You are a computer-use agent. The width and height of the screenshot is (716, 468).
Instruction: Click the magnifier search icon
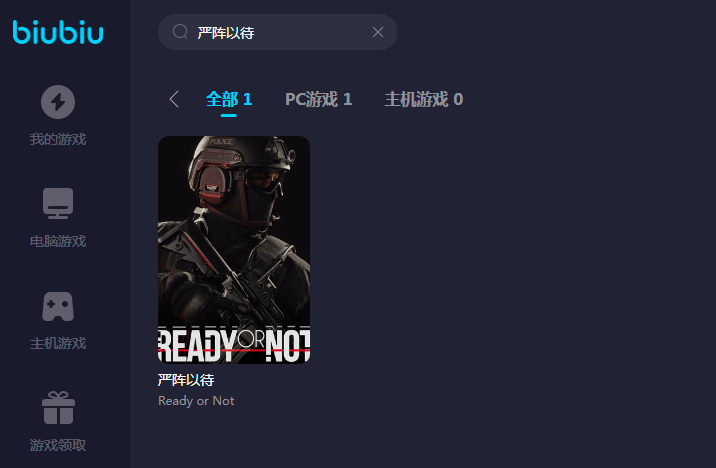point(180,32)
